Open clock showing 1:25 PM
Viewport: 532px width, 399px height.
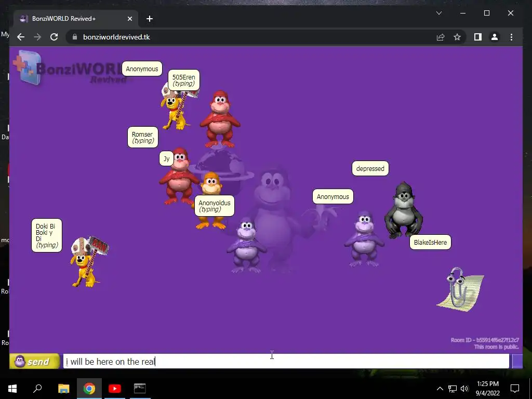tap(487, 389)
